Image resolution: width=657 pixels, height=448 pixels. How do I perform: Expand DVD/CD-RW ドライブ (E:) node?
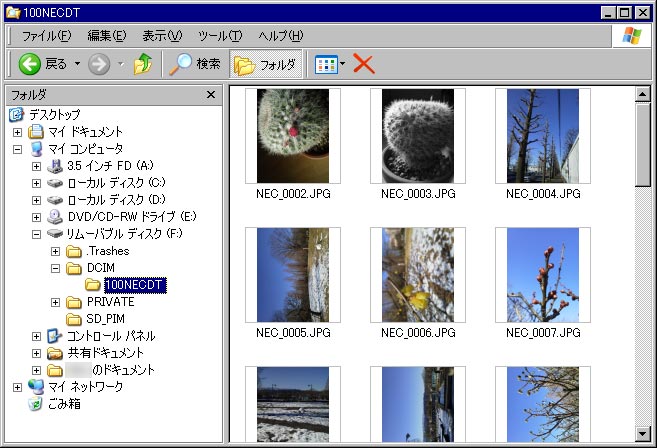tap(36, 217)
